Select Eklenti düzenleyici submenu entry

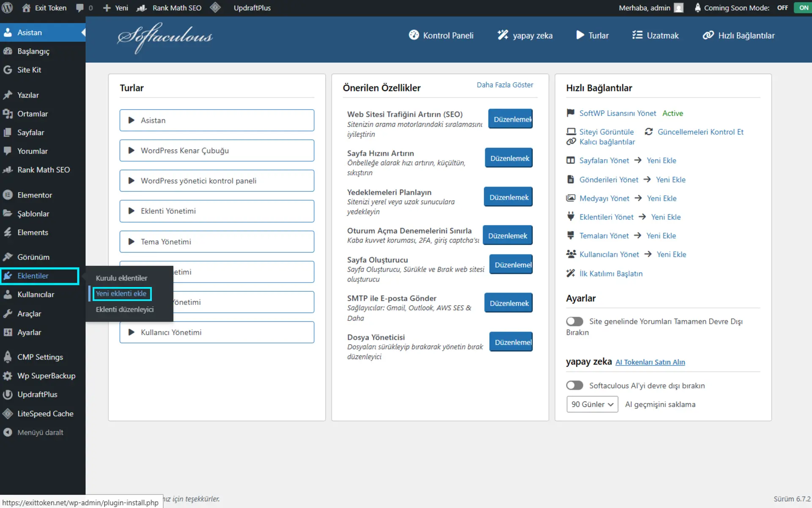124,309
